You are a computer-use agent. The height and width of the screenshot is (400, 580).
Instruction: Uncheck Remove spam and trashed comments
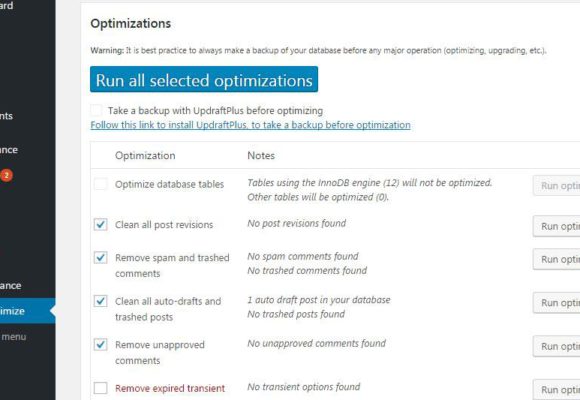101,257
